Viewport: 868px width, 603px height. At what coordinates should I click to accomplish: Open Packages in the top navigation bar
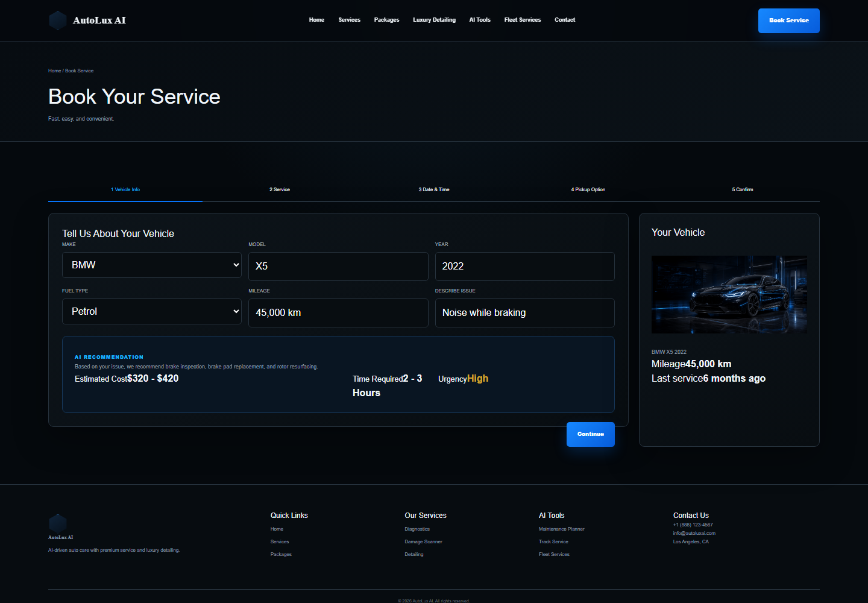click(386, 20)
